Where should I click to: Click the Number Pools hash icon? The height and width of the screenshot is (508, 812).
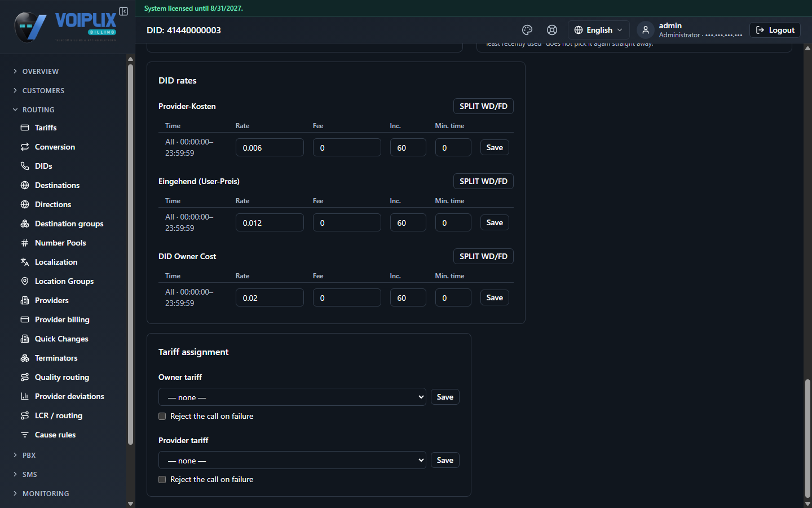(25, 243)
